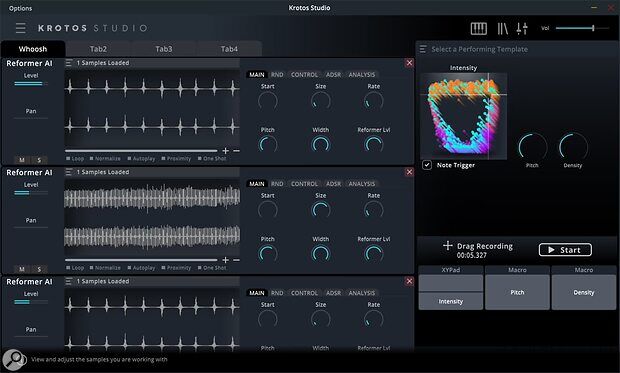Remove the first Reformer AI module

(x=409, y=63)
